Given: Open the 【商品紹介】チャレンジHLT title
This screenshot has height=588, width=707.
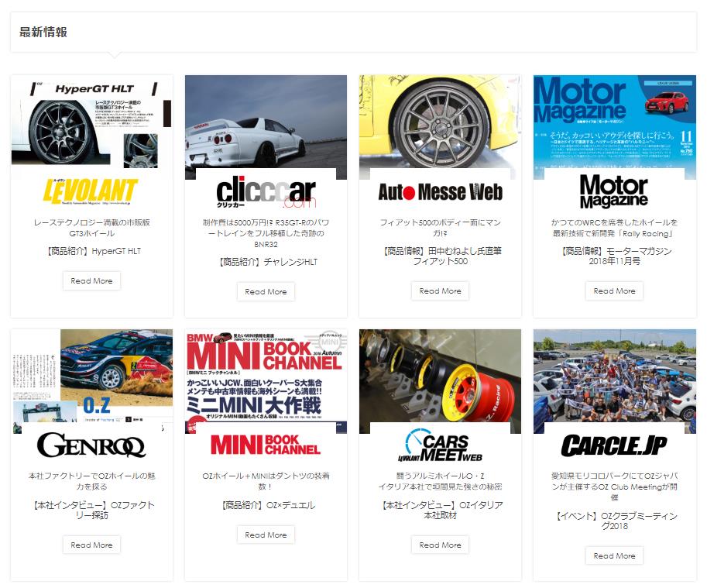Looking at the screenshot, I should pos(266,262).
